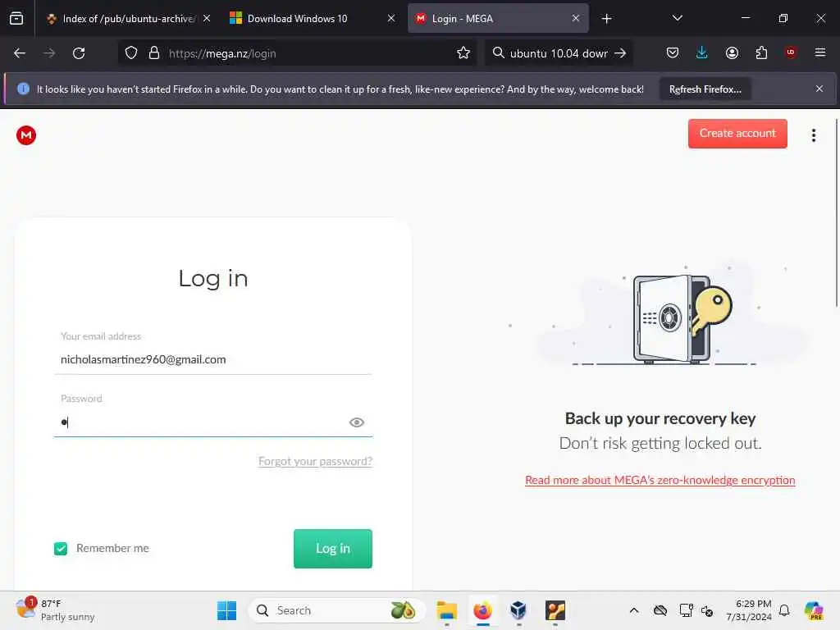Click the page vertical scrollbar
840x630 pixels.
836,213
